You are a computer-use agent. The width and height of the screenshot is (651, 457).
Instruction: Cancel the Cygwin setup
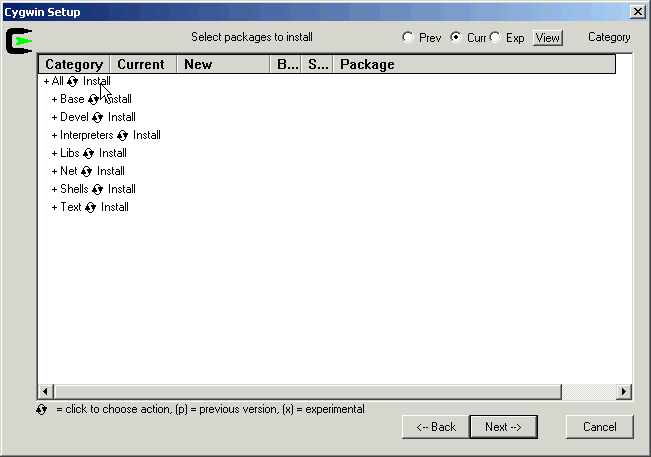pyautogui.click(x=600, y=427)
